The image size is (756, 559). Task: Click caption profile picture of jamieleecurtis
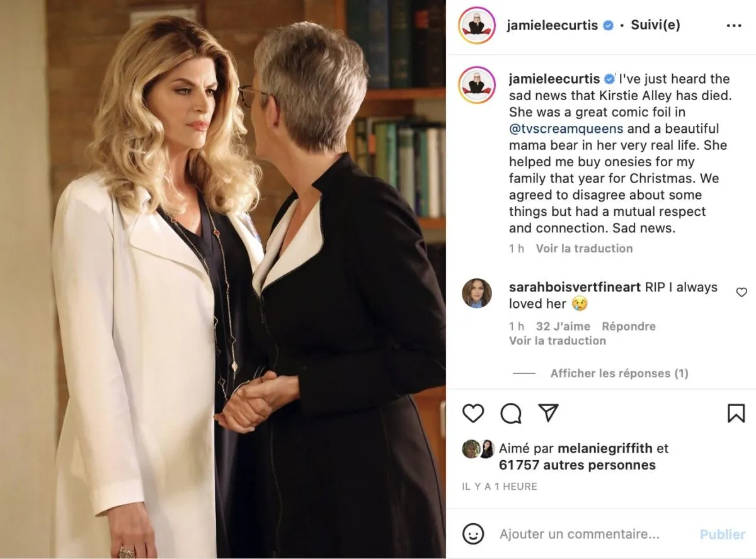pyautogui.click(x=477, y=84)
